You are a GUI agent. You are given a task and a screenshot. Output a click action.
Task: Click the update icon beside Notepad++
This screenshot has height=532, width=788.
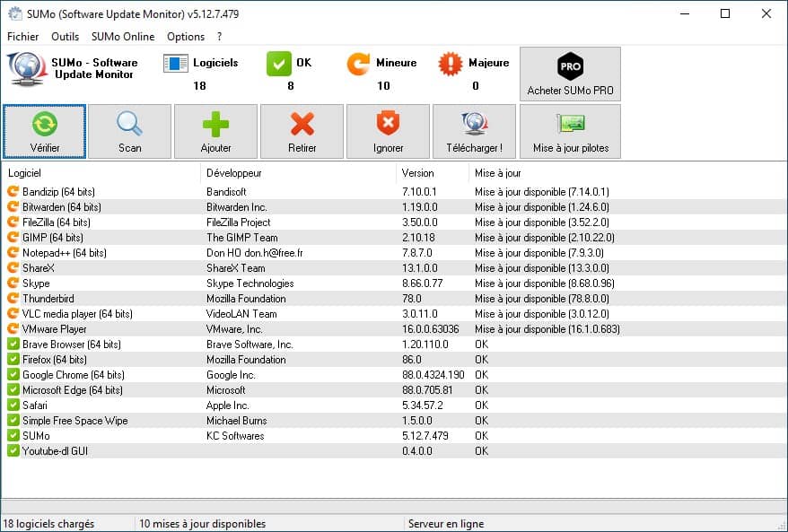pyautogui.click(x=13, y=253)
